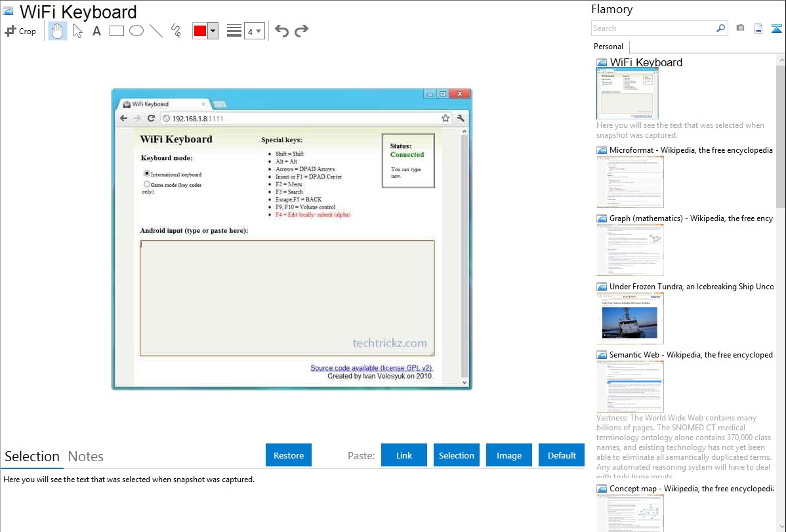786x532 pixels.
Task: Click the camera snapshot icon
Action: click(x=740, y=28)
